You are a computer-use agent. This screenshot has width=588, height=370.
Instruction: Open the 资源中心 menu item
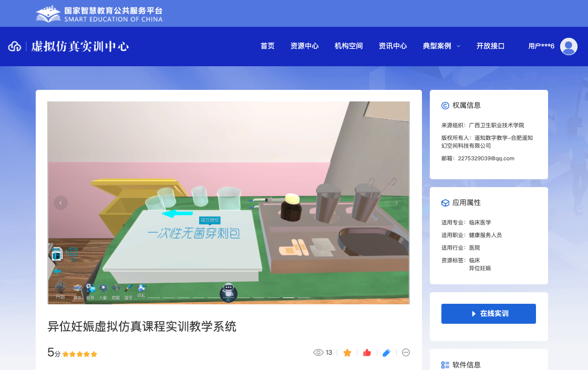click(304, 46)
